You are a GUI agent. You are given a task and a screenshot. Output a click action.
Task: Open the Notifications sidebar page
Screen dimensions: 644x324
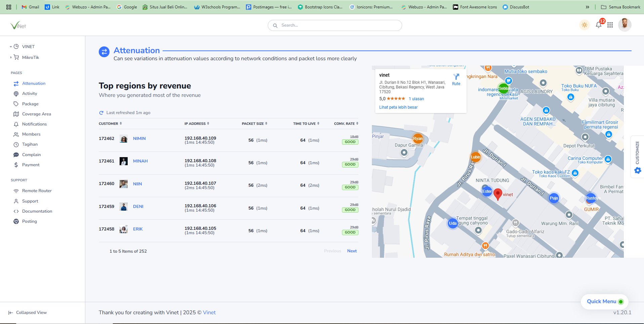pos(34,124)
